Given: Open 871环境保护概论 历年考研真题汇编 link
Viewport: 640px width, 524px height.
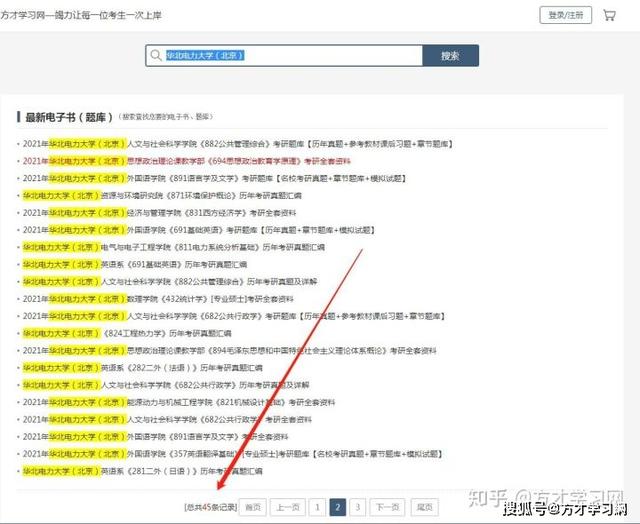Looking at the screenshot, I should (162, 195).
